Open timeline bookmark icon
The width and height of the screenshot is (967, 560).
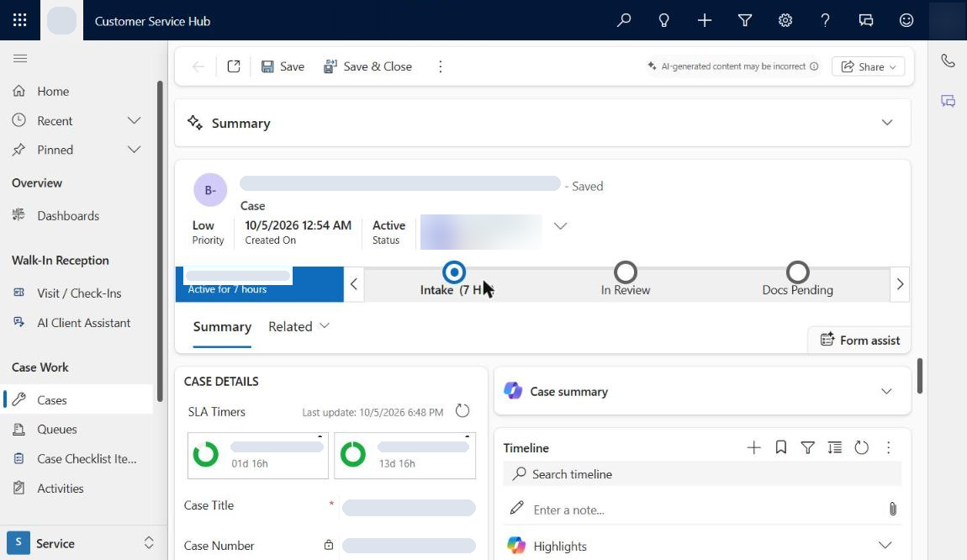(781, 448)
